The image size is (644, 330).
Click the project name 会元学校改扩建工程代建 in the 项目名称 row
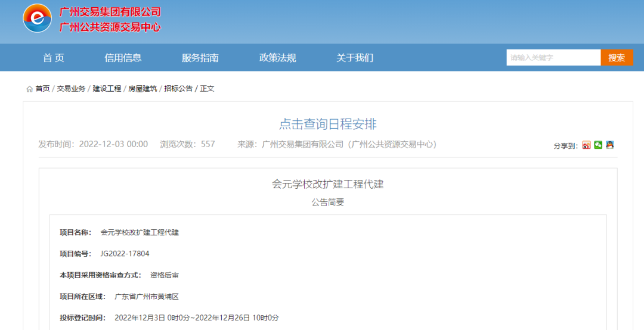[140, 233]
